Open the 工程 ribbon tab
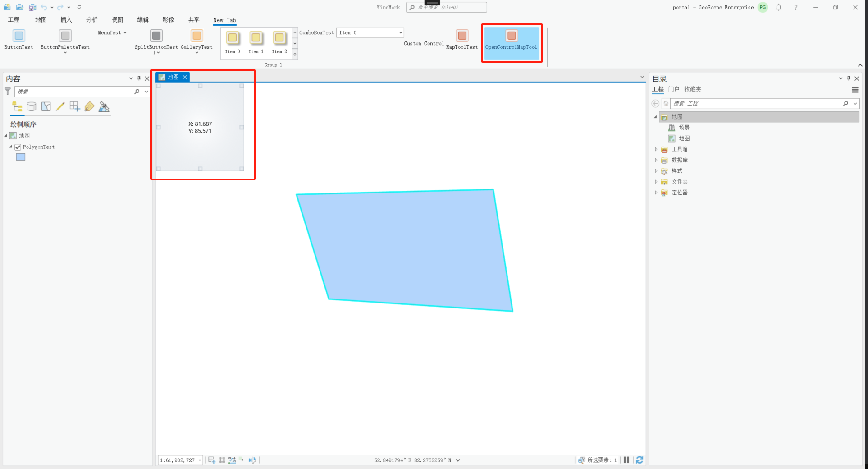868x469 pixels. (14, 20)
